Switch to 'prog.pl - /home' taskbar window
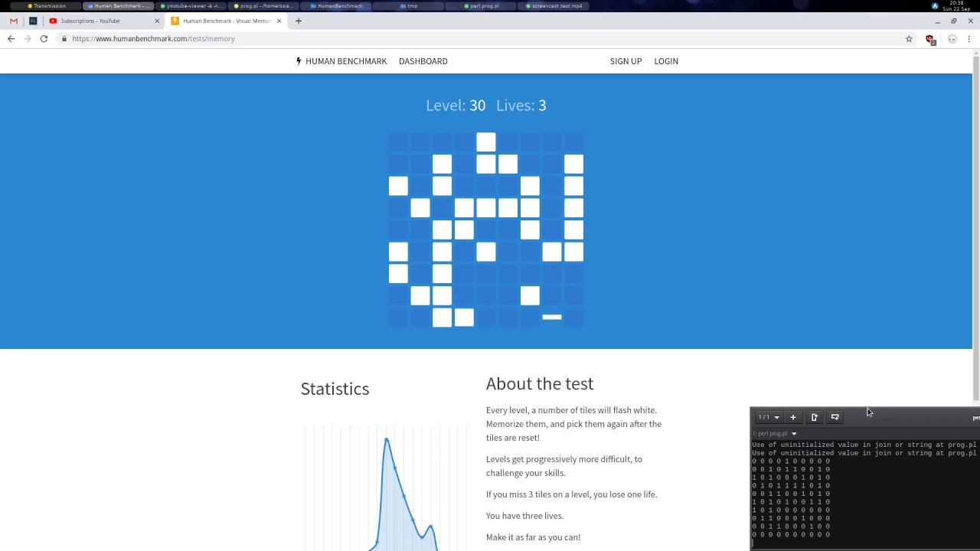 point(264,6)
